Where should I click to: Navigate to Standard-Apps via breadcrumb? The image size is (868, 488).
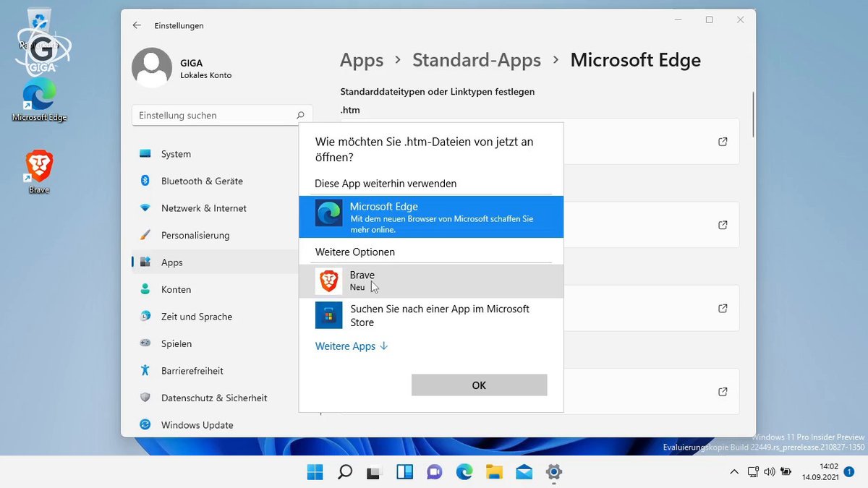pos(476,60)
